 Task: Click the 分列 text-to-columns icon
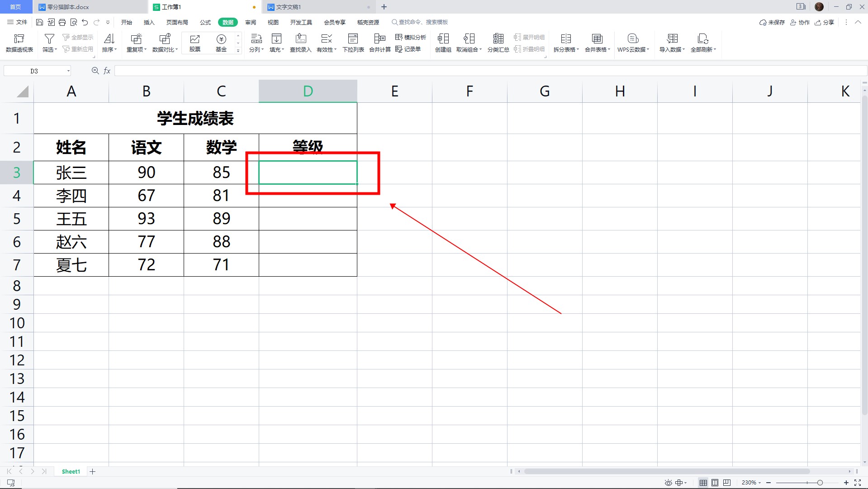click(256, 39)
